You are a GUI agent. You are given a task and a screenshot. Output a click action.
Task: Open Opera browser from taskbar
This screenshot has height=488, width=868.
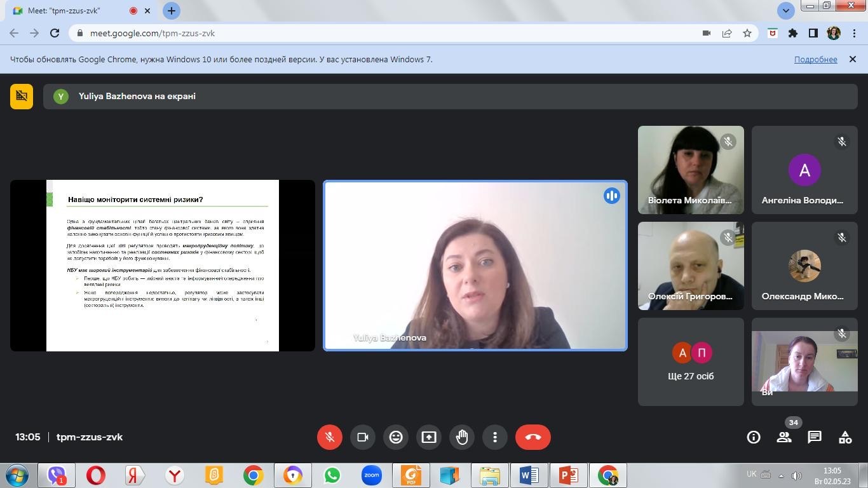pyautogui.click(x=96, y=475)
